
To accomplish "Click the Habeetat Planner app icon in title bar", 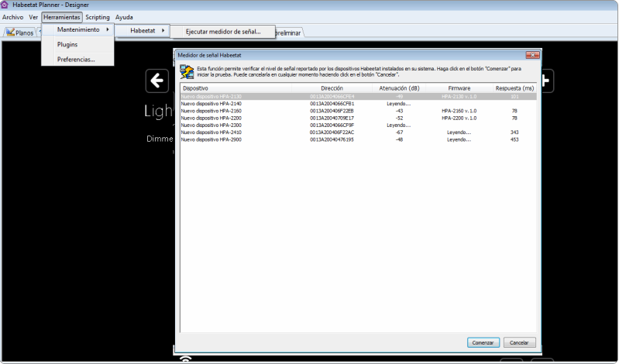I will pyautogui.click(x=5, y=5).
